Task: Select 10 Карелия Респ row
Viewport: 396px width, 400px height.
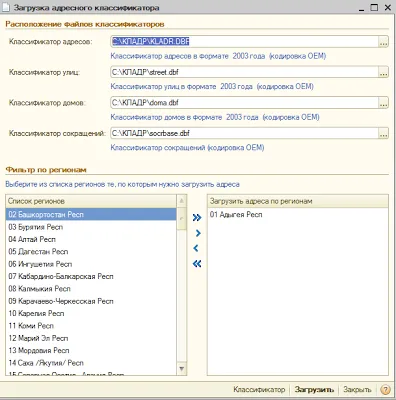Action: 91,313
